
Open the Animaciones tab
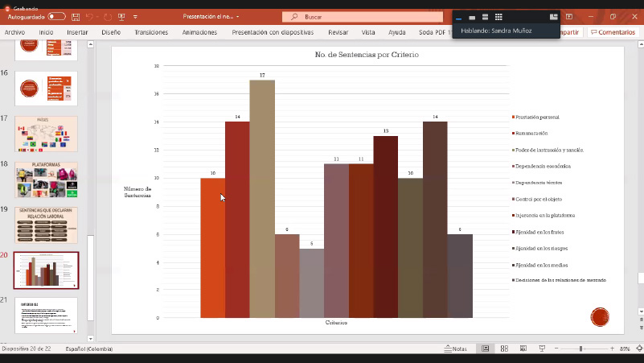(x=199, y=32)
